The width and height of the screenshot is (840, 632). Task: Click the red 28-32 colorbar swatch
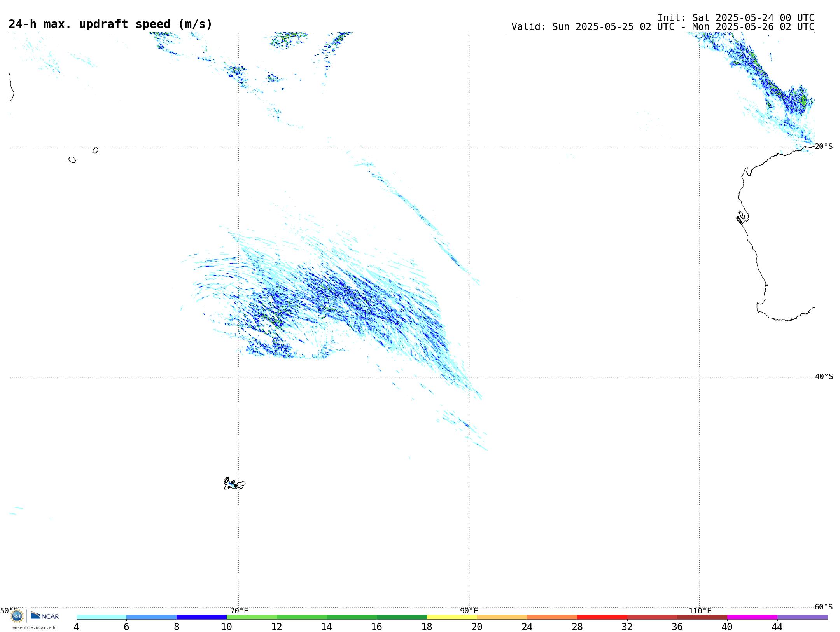click(x=602, y=617)
